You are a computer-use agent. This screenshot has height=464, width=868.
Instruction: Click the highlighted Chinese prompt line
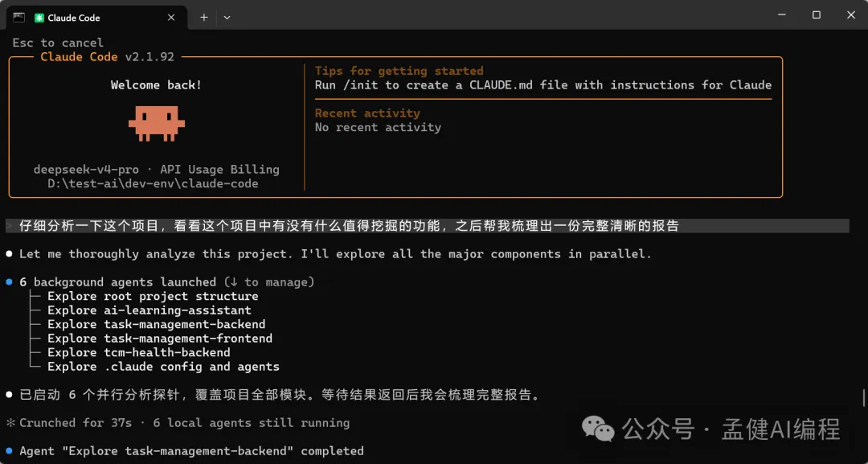[x=349, y=226]
